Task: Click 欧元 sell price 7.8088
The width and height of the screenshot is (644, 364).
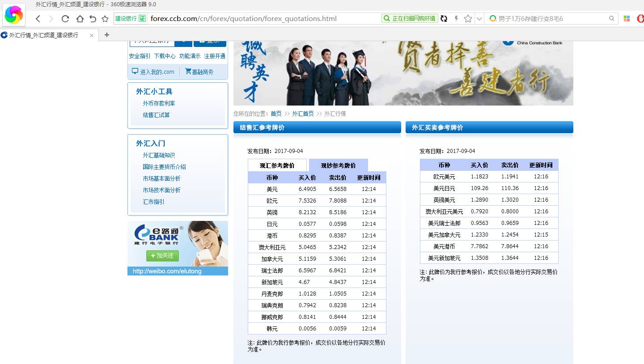Action: click(338, 201)
